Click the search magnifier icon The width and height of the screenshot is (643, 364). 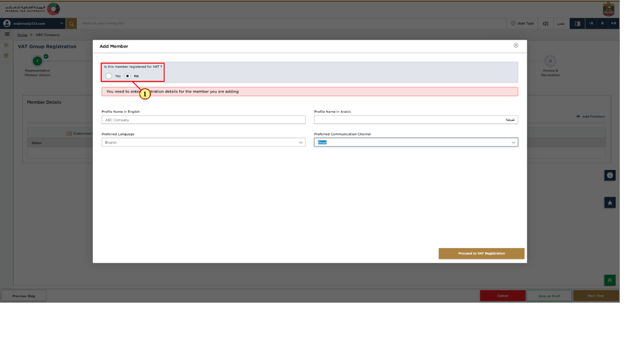point(71,23)
